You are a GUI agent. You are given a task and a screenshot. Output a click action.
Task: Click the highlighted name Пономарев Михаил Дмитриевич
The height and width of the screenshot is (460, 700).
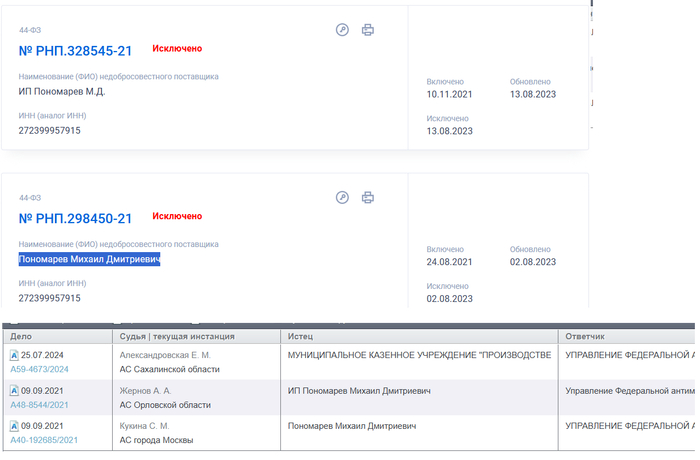(x=89, y=259)
